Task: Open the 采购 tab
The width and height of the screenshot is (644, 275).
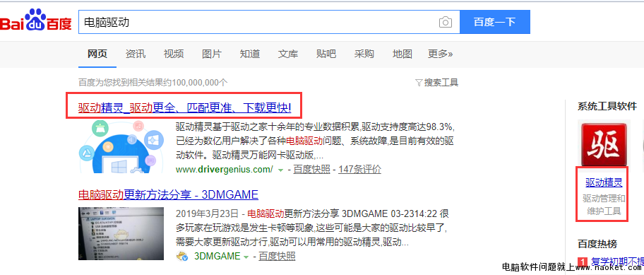Action: tap(364, 54)
